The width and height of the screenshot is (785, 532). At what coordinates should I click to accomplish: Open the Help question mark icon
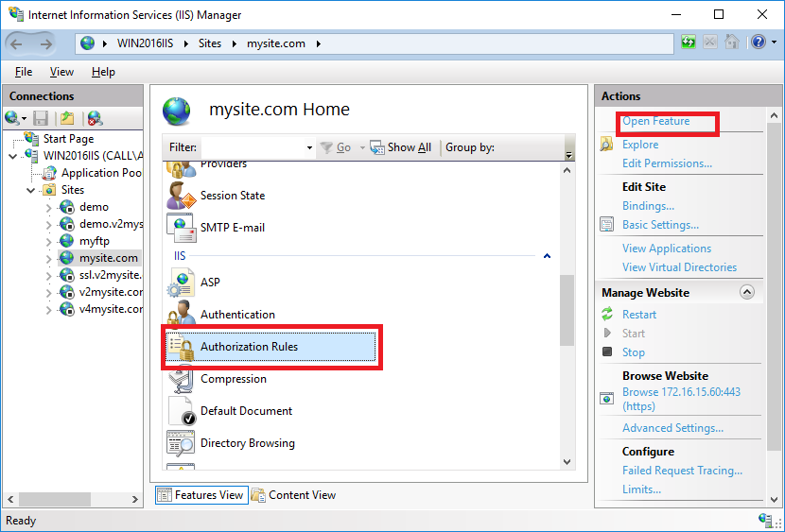[x=758, y=42]
